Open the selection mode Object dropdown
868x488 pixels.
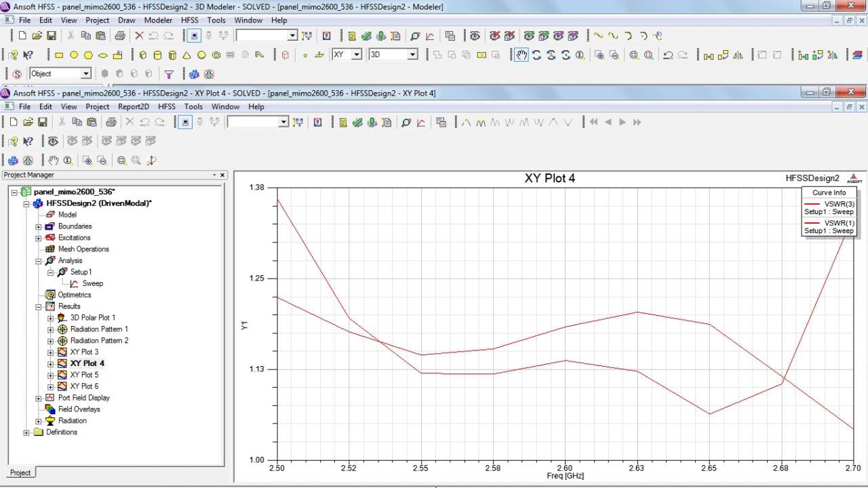[x=86, y=74]
